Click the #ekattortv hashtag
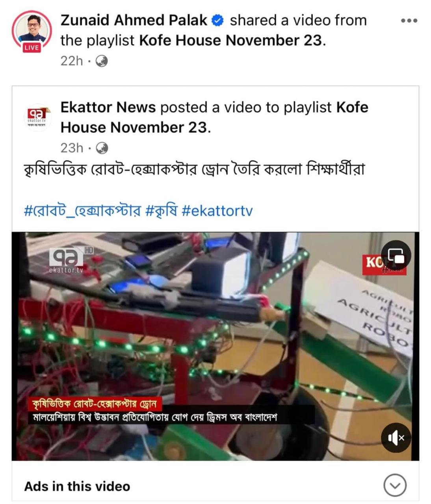 pyautogui.click(x=217, y=211)
